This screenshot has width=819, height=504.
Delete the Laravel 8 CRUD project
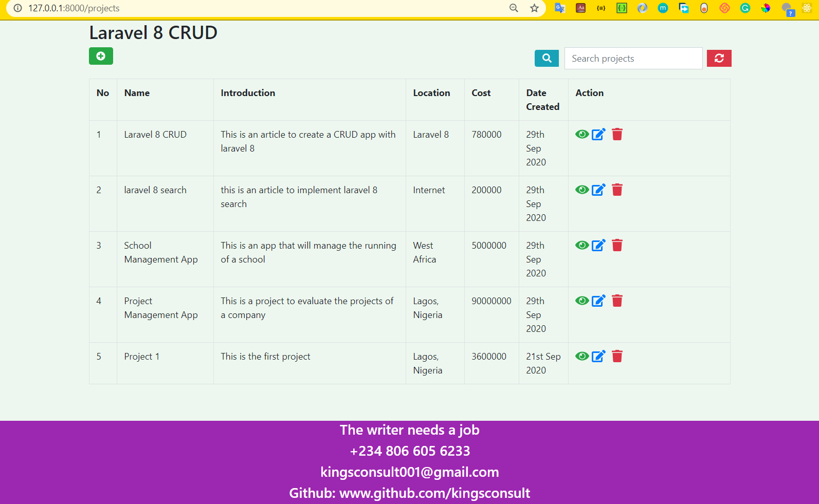point(617,134)
